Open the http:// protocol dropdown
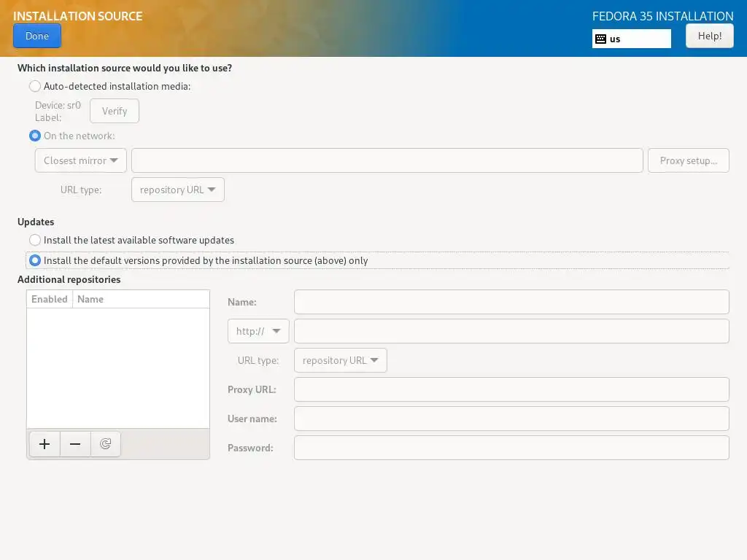747x560 pixels. click(258, 331)
